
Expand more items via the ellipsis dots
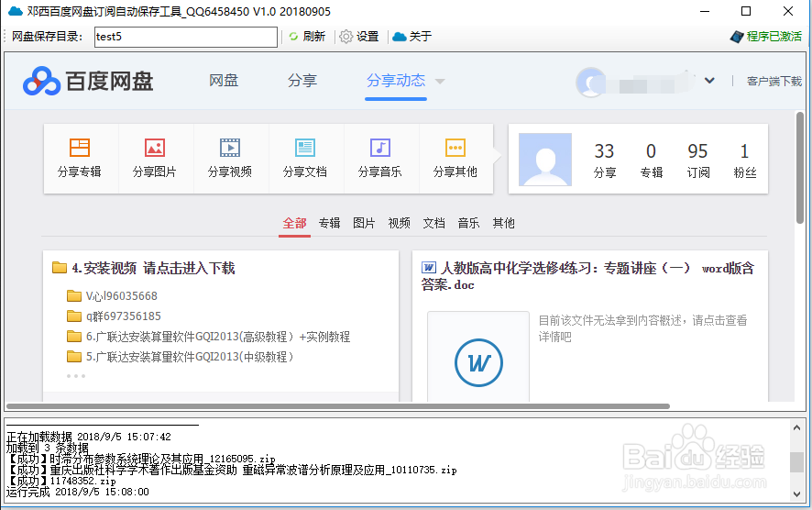(75, 376)
